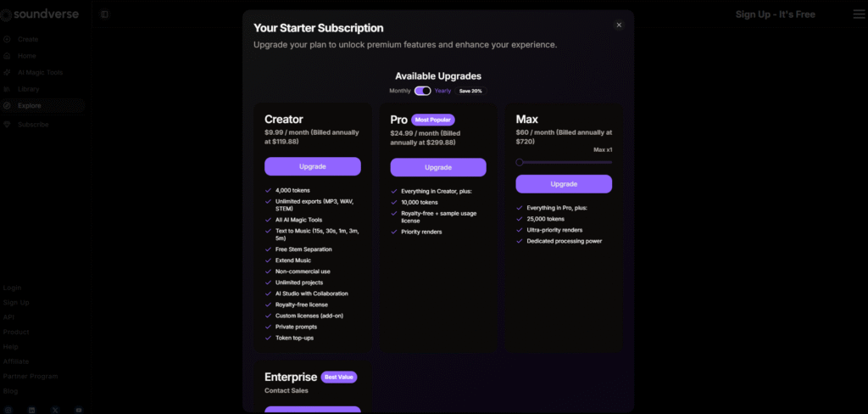Click the Explore compass icon
This screenshot has height=414, width=868.
(7, 106)
